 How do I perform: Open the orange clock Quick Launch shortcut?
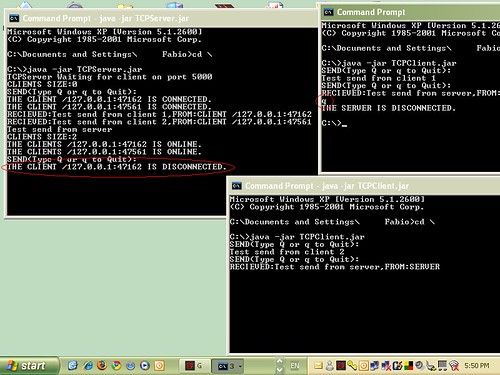pyautogui.click(x=159, y=366)
